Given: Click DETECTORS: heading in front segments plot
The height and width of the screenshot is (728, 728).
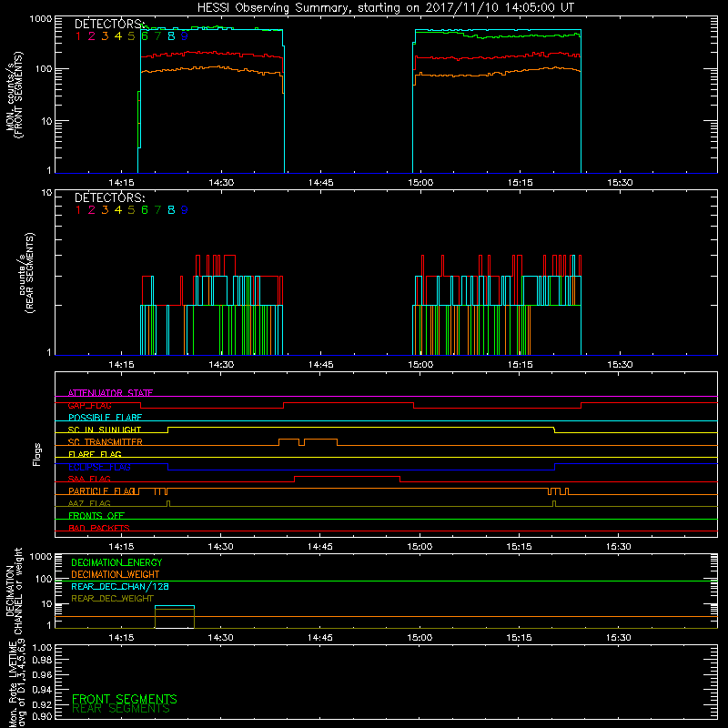Looking at the screenshot, I should 109,24.
